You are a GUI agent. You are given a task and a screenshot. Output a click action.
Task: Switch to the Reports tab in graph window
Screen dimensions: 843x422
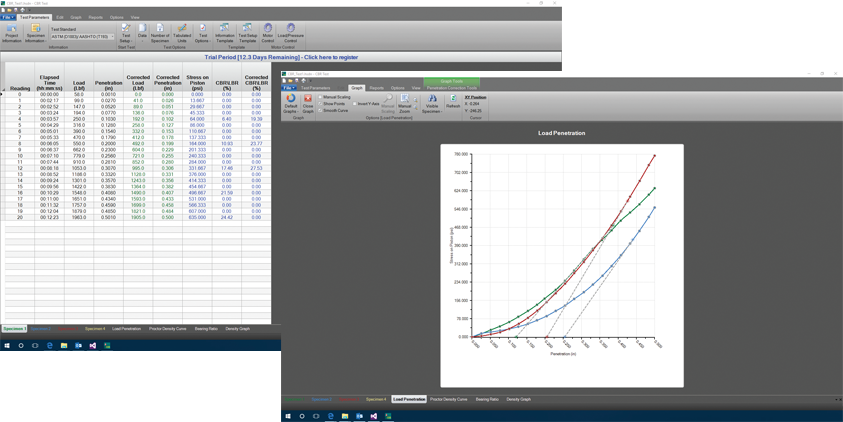pyautogui.click(x=377, y=88)
